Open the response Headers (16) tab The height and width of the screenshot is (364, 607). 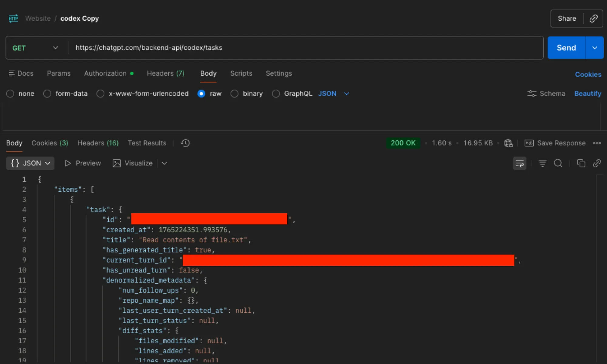pos(98,143)
